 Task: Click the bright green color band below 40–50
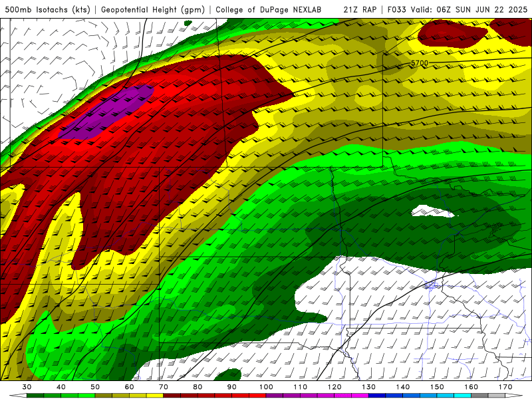(78, 396)
